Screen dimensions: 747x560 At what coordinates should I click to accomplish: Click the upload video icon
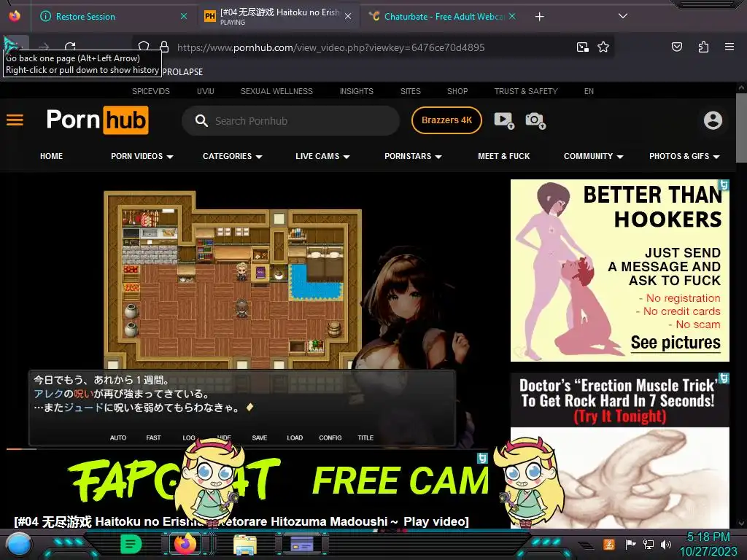[x=503, y=120]
